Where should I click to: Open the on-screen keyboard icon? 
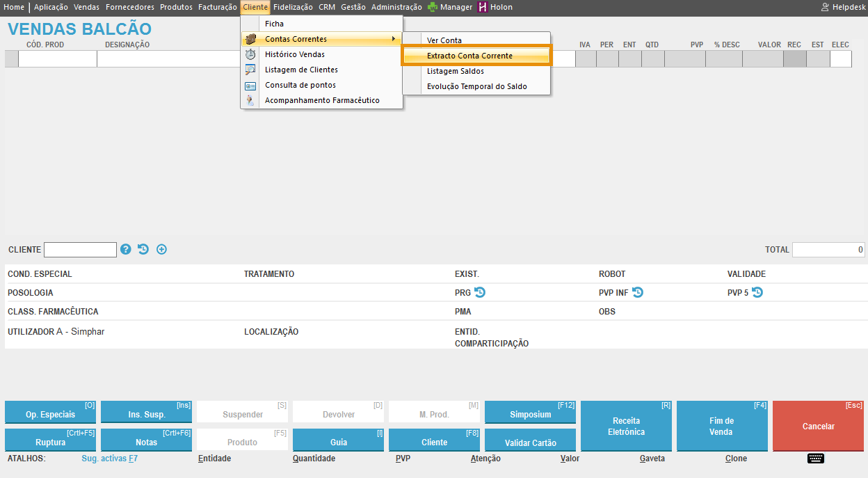816,458
